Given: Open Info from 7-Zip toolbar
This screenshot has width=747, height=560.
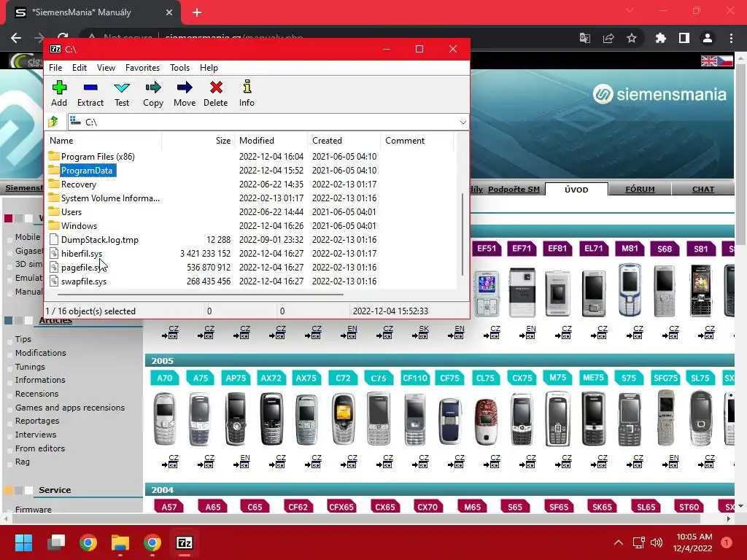Looking at the screenshot, I should [247, 94].
